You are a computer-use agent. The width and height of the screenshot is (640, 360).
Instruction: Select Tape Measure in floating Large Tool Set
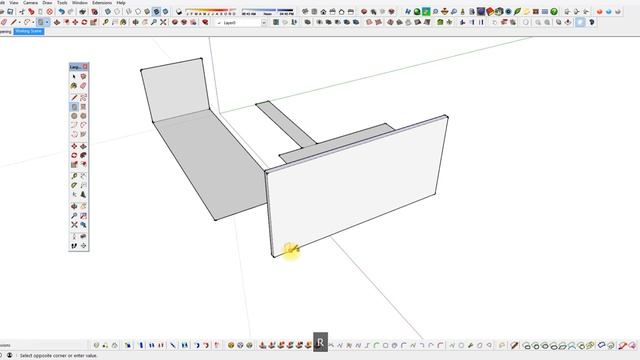(x=74, y=176)
